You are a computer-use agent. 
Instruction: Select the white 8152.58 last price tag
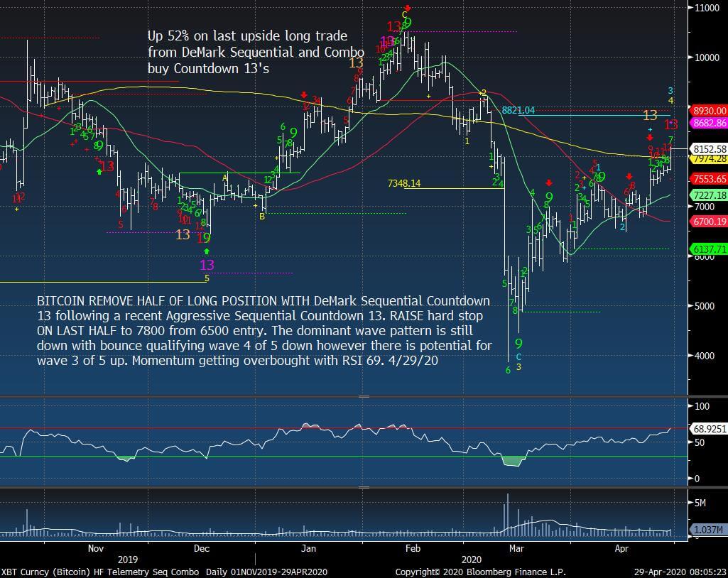click(709, 148)
